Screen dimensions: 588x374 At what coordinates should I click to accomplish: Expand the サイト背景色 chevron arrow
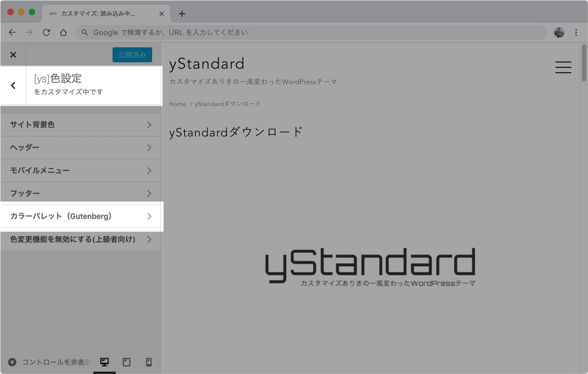click(149, 125)
